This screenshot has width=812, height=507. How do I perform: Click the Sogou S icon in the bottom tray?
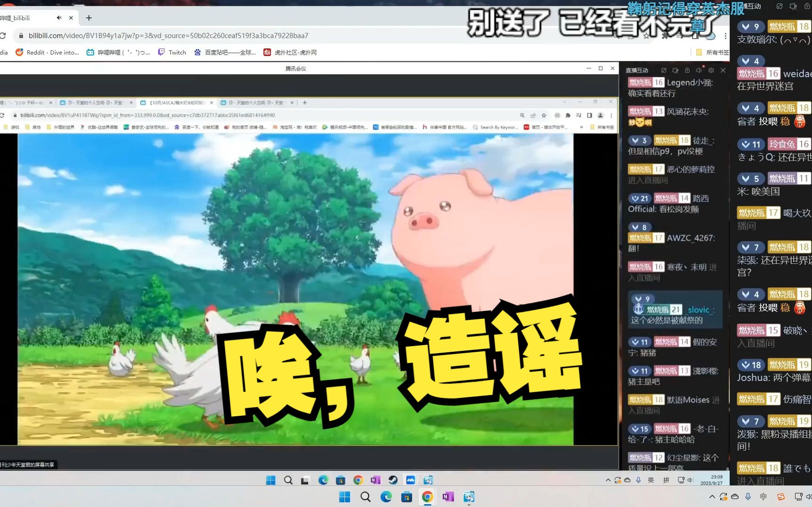781,497
